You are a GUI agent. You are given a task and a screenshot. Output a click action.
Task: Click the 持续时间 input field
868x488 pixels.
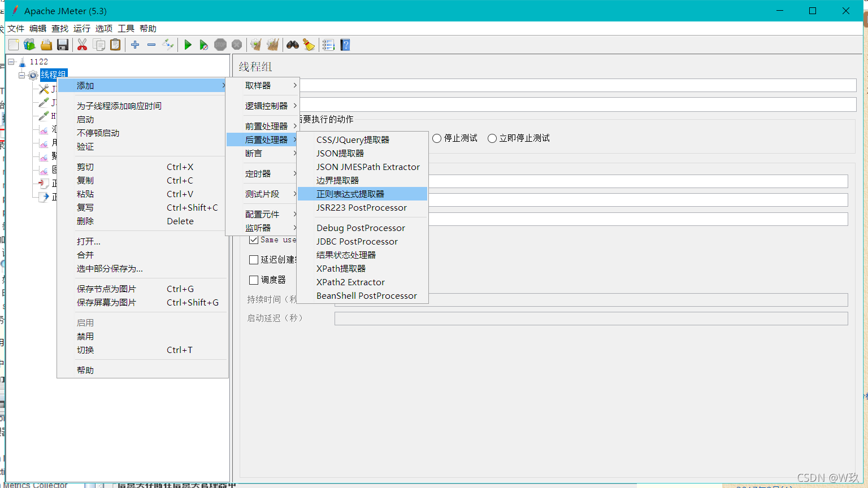pyautogui.click(x=591, y=299)
